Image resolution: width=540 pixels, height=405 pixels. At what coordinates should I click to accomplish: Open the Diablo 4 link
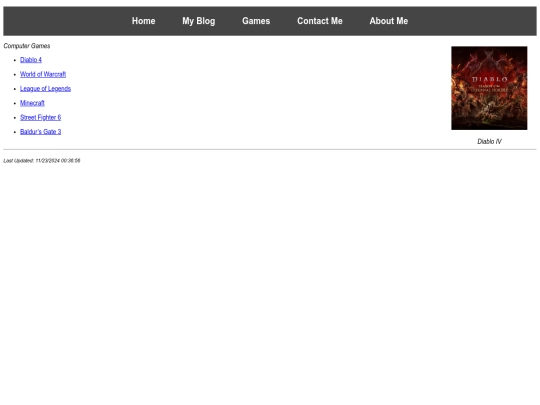point(31,60)
